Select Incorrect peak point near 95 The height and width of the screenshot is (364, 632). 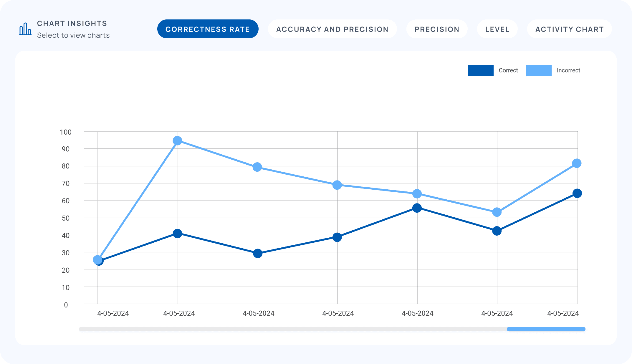point(177,141)
